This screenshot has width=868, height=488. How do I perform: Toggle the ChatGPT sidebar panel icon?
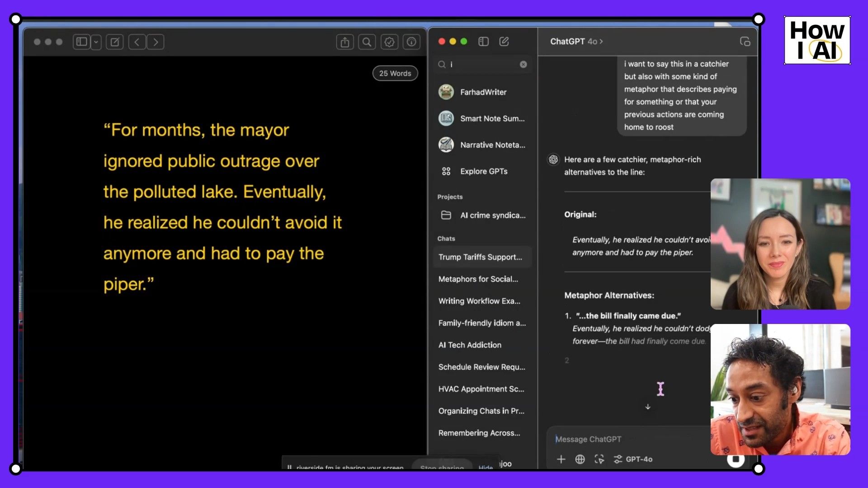[483, 42]
